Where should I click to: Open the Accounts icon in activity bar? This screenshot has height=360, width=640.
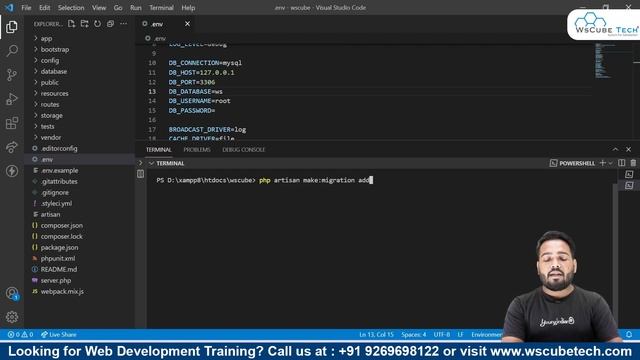click(x=12, y=293)
